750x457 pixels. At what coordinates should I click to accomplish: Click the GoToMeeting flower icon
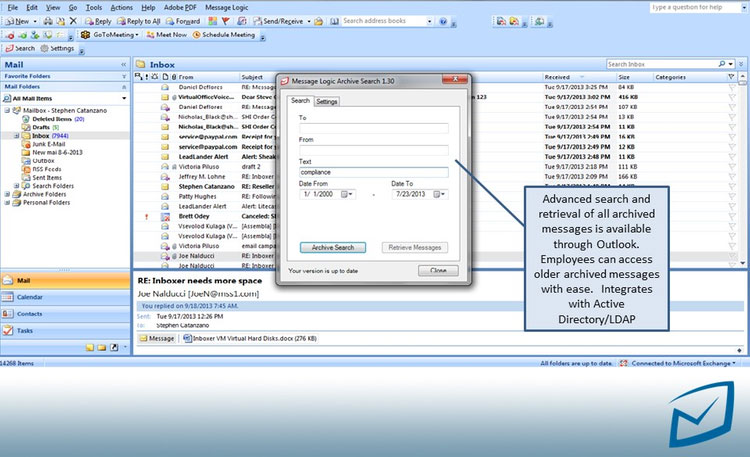pyautogui.click(x=85, y=34)
